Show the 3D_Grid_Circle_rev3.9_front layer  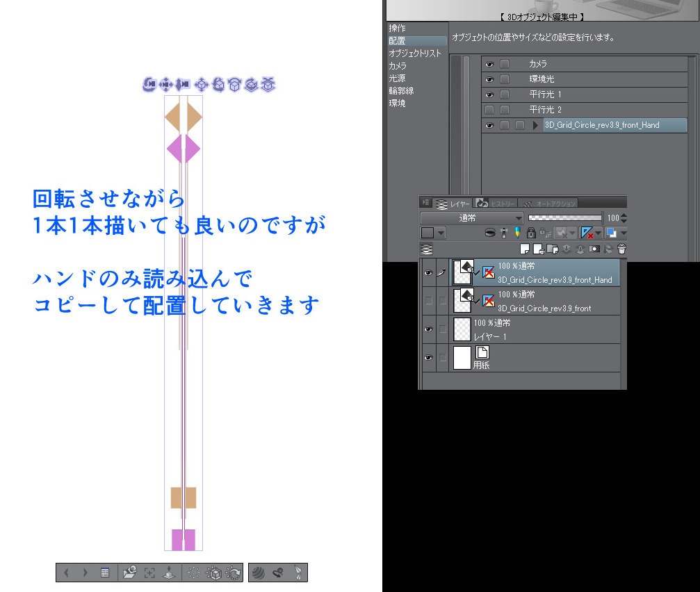[x=429, y=300]
